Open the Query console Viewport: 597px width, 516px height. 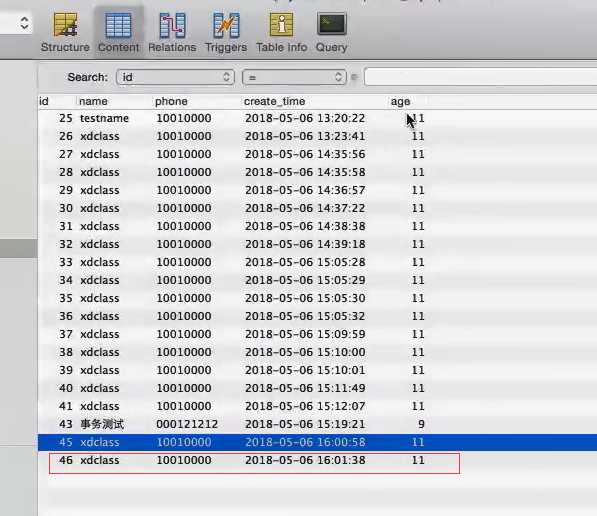pyautogui.click(x=331, y=32)
